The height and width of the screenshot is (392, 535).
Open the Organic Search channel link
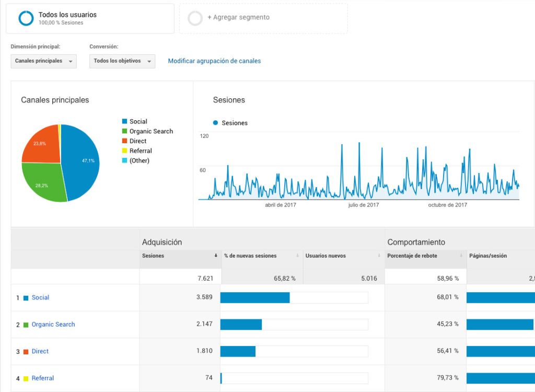53,325
